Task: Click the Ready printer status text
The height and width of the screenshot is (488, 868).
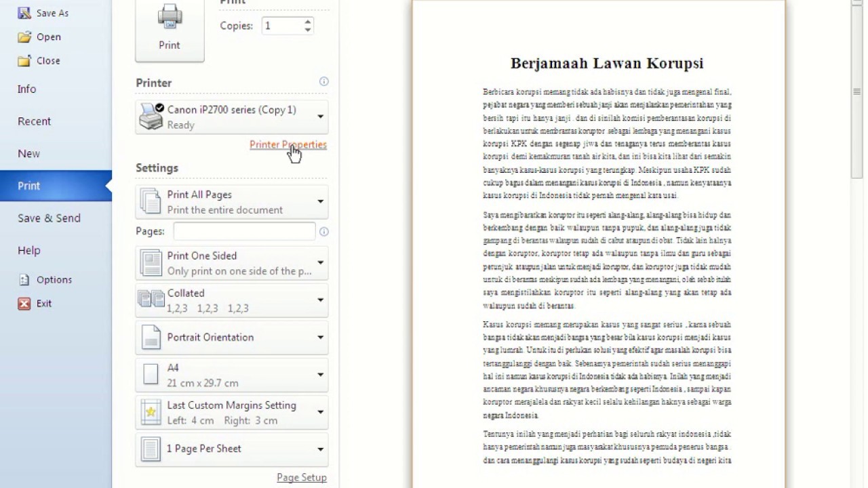Action: (x=180, y=125)
